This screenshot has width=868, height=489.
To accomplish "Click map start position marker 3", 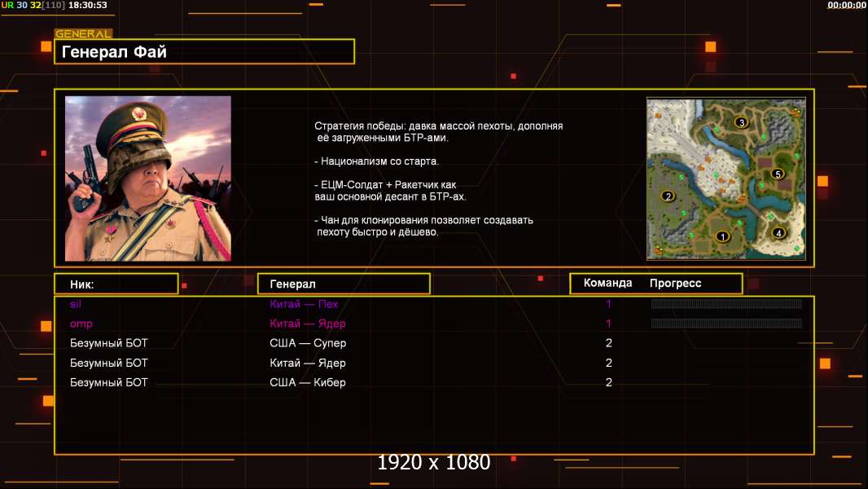I will point(742,122).
